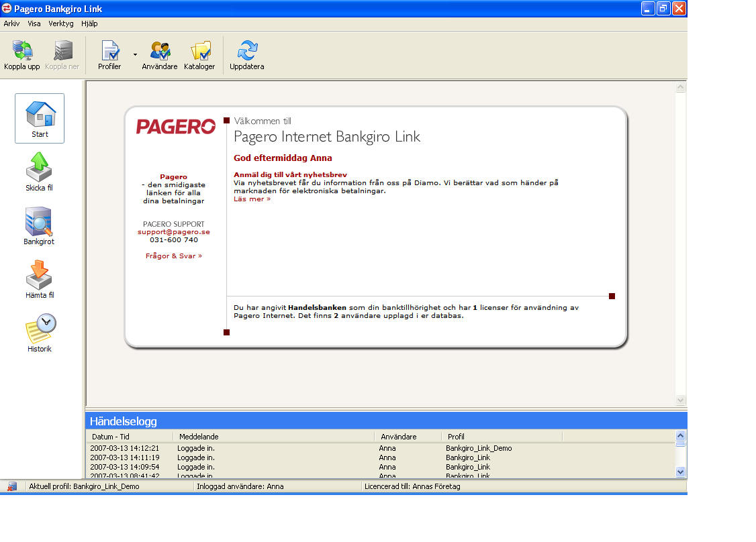756x542 pixels.
Task: Open the Frågor & Svar link
Action: pyautogui.click(x=174, y=256)
